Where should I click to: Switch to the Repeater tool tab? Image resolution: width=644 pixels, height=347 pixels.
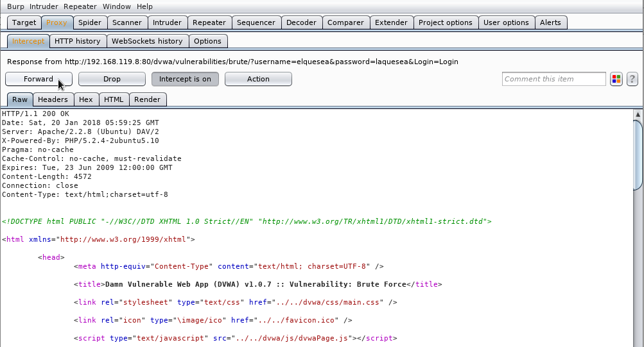pyautogui.click(x=209, y=22)
